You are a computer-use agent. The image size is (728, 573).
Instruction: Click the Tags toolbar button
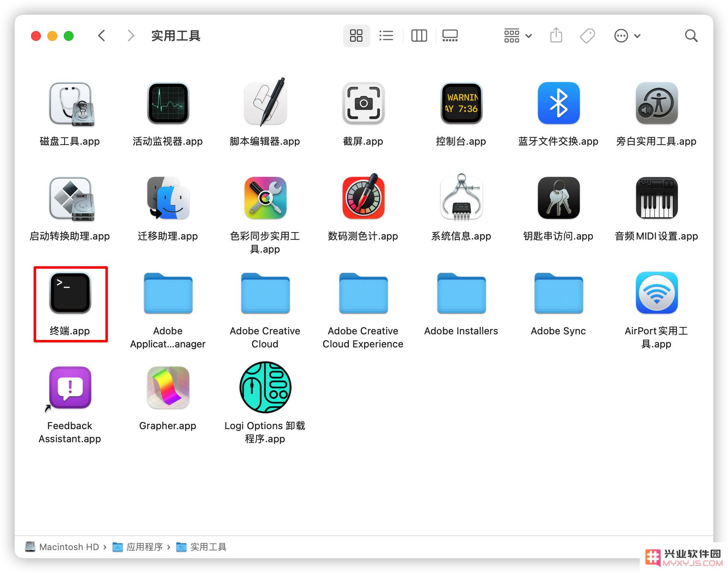[587, 36]
